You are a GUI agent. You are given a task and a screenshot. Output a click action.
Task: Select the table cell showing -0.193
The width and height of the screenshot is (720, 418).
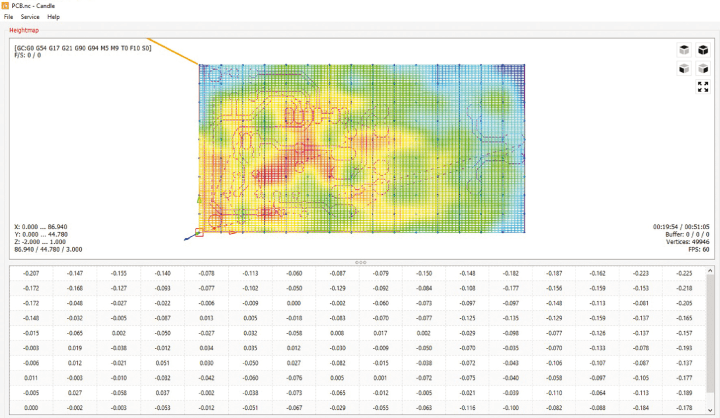tap(684, 348)
